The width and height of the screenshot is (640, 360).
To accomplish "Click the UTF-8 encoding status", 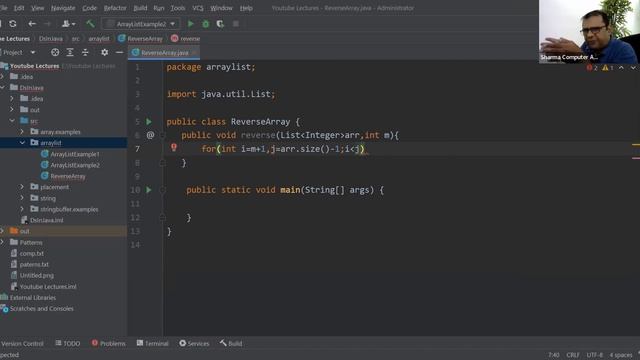I will (x=595, y=355).
